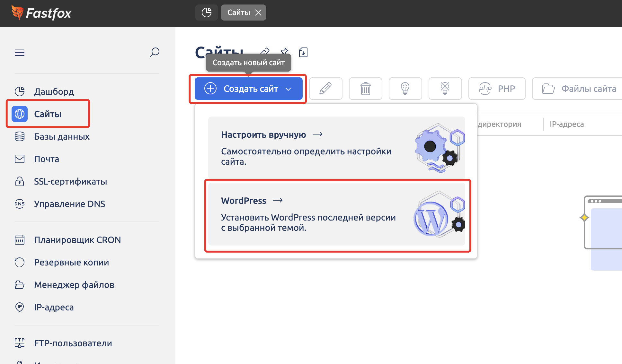Click the gears illustration for manual setup

click(440, 148)
